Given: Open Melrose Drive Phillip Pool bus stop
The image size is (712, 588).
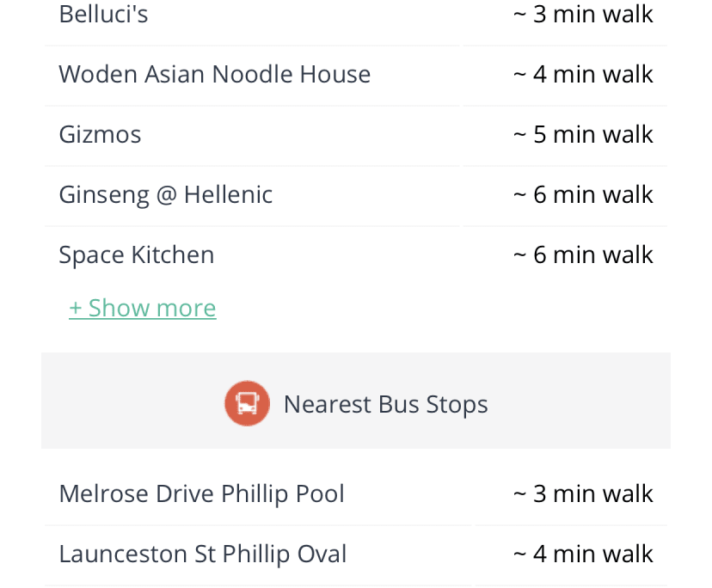Looking at the screenshot, I should click(201, 493).
